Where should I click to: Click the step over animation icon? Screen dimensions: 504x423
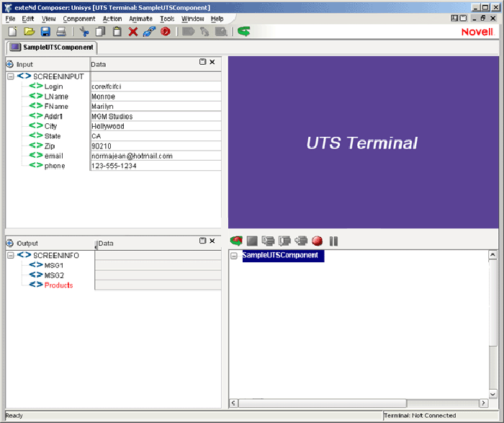[x=284, y=241]
